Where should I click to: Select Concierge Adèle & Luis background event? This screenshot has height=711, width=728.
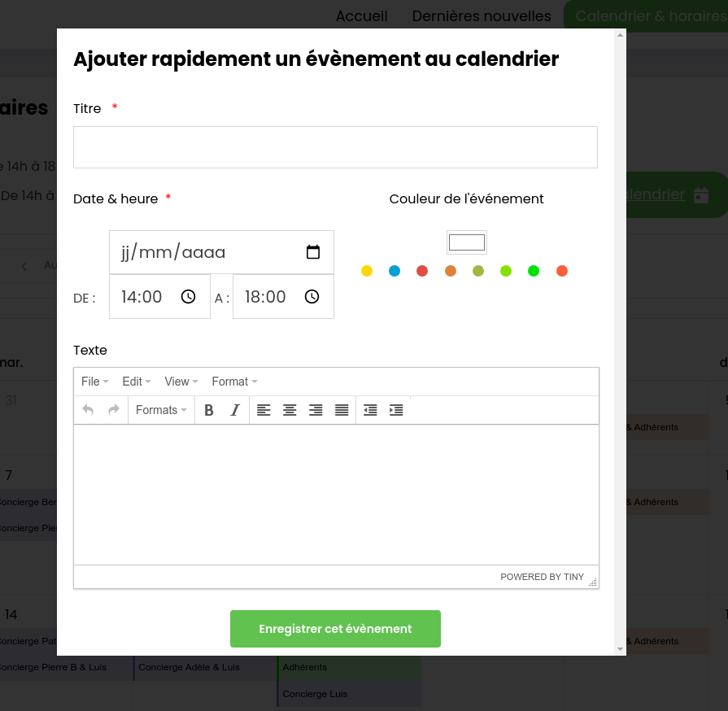(204, 667)
